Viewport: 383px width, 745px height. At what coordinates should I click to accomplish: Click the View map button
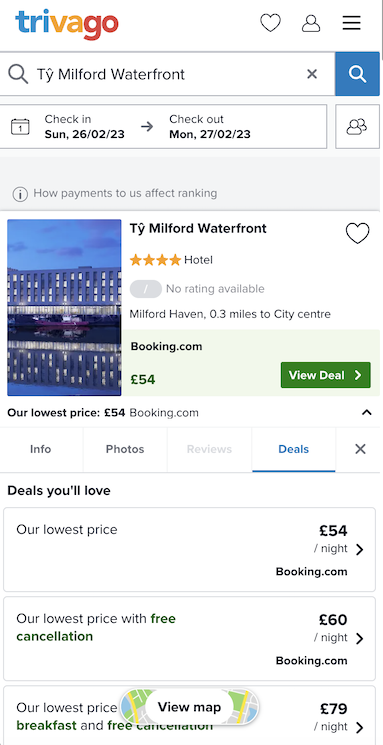(x=190, y=707)
